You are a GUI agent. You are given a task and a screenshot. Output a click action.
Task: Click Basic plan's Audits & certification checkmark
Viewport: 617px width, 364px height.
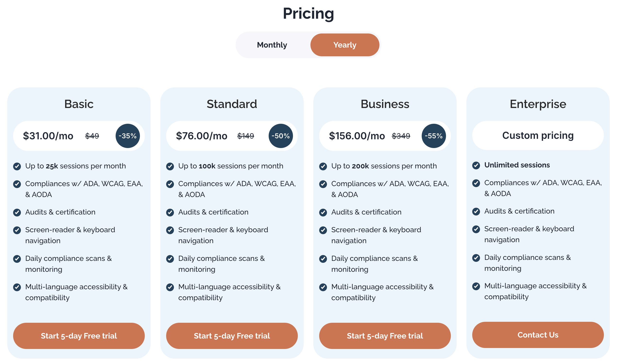point(17,212)
